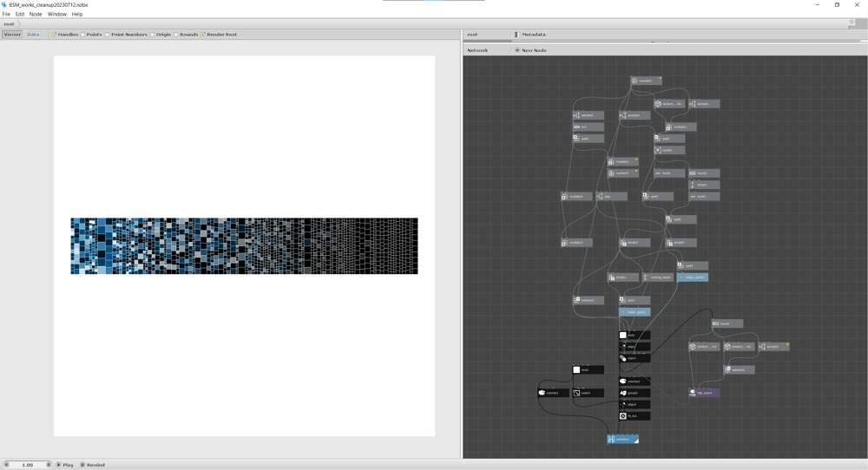Viewport: 868px width, 470px height.
Task: Select the number1 node
Action: click(x=646, y=81)
